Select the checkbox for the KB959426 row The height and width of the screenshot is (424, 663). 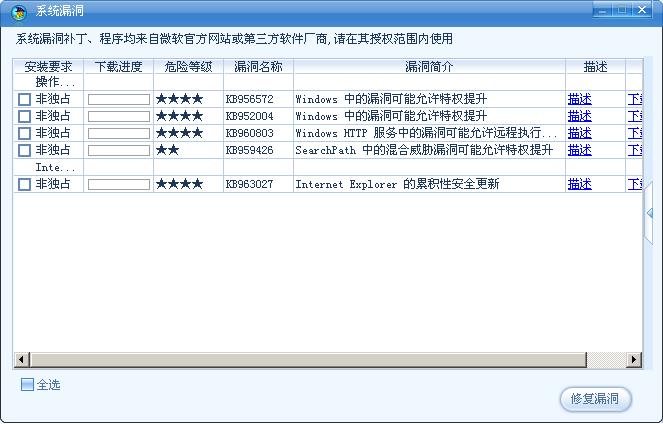(25, 150)
